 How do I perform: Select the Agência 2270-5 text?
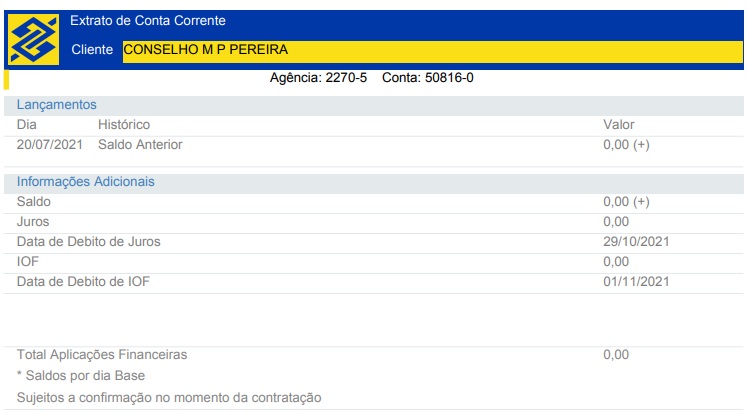click(x=318, y=78)
